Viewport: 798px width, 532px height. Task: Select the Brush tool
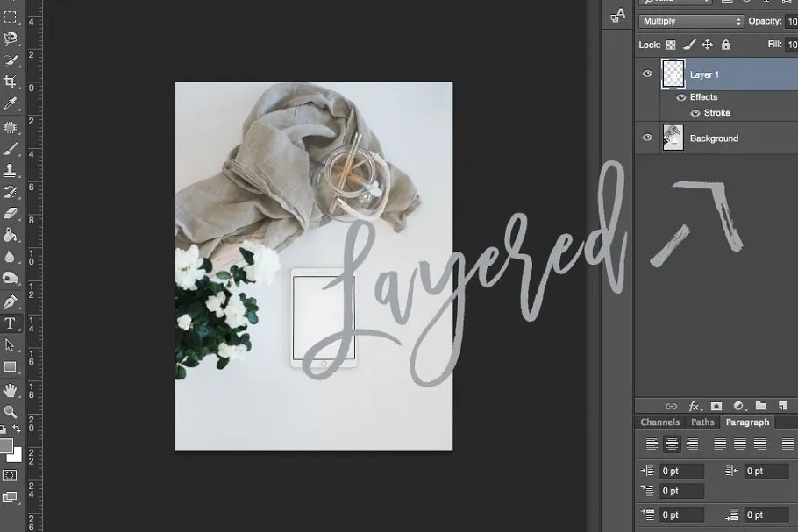[x=11, y=149]
